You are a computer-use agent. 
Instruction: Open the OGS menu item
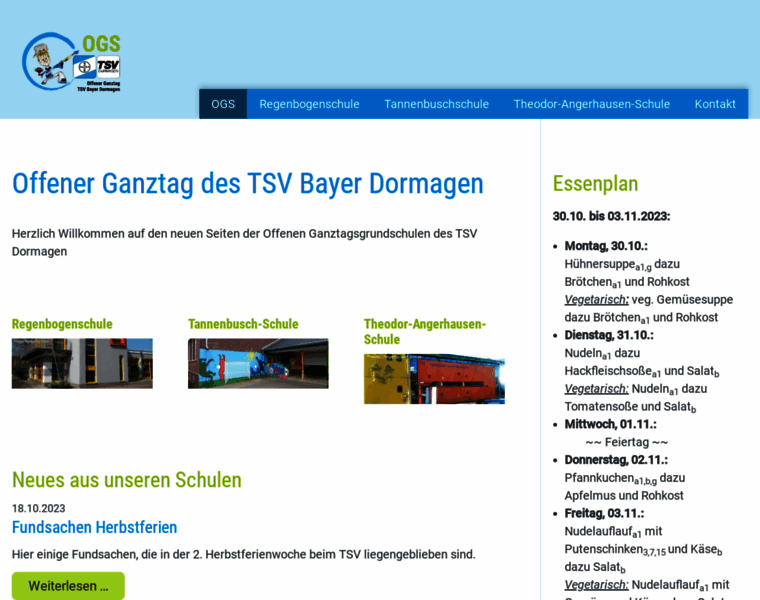click(223, 104)
